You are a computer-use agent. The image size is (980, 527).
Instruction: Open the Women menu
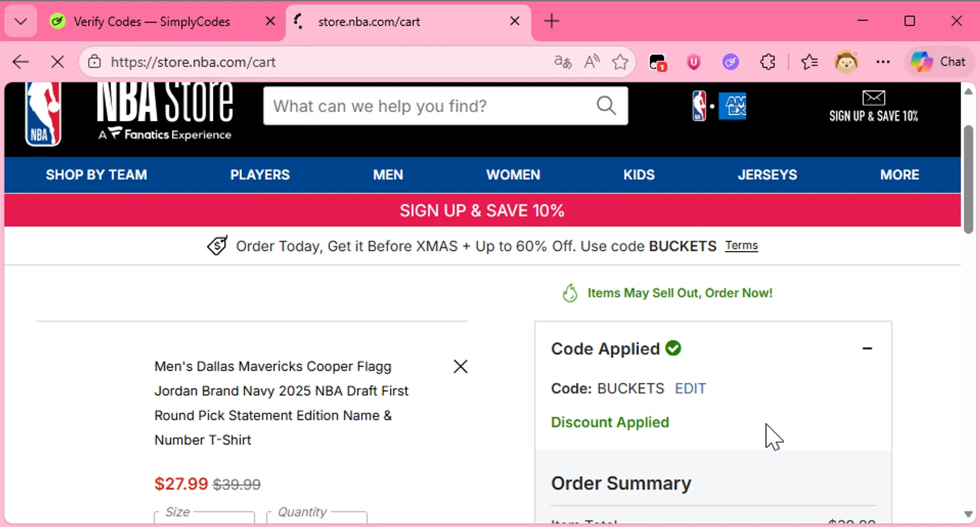(513, 175)
